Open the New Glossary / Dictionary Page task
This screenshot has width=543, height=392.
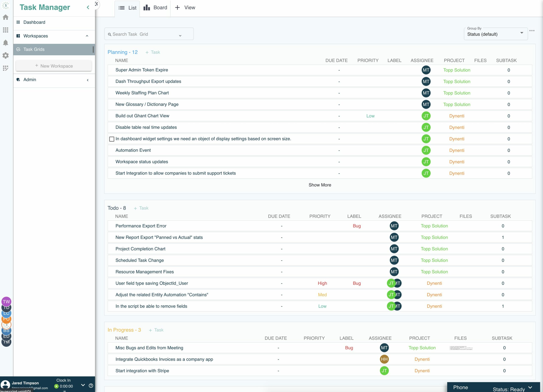coord(147,104)
